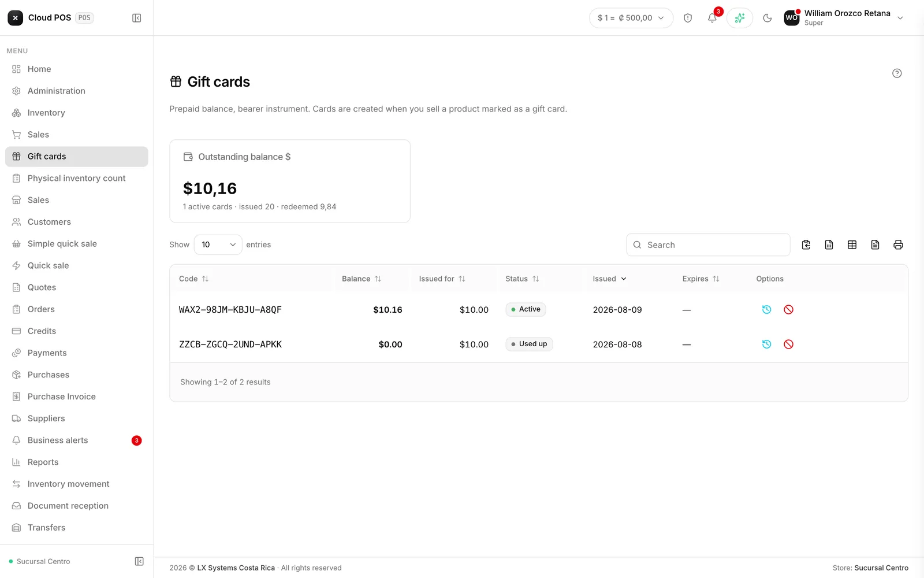The width and height of the screenshot is (924, 578).
Task: Print the gift cards table
Action: click(899, 245)
